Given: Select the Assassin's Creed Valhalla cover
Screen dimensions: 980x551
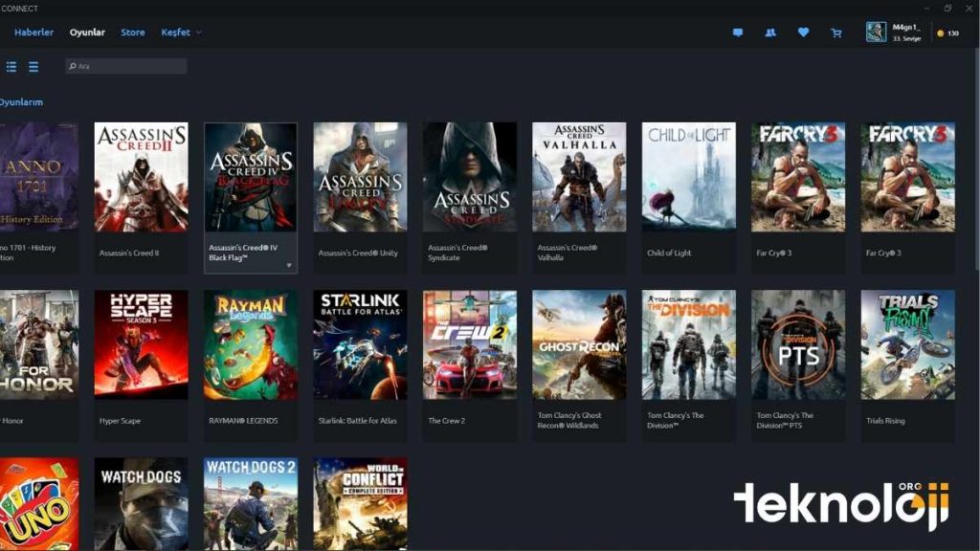Looking at the screenshot, I should [x=579, y=177].
